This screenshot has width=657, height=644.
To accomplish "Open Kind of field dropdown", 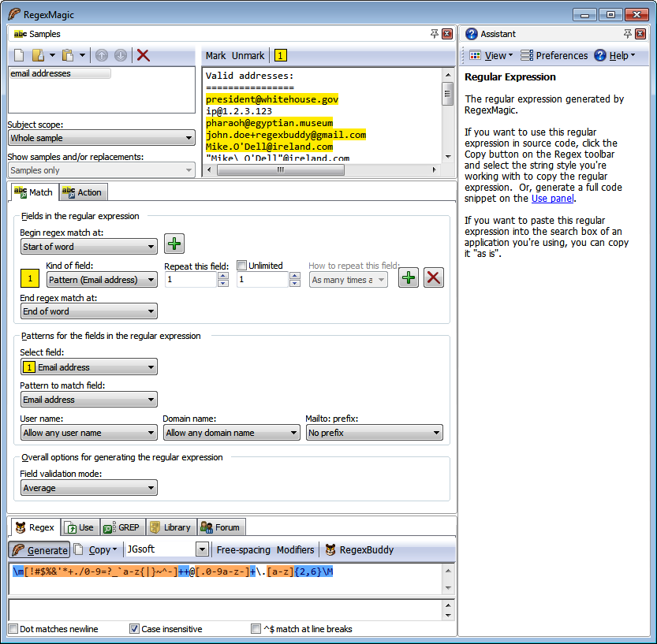I will coord(102,280).
